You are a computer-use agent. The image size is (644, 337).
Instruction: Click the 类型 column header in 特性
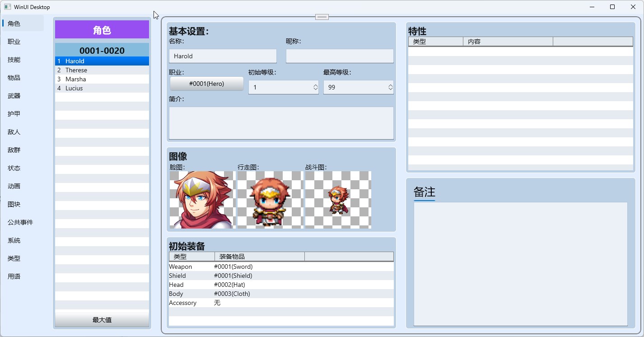(436, 42)
